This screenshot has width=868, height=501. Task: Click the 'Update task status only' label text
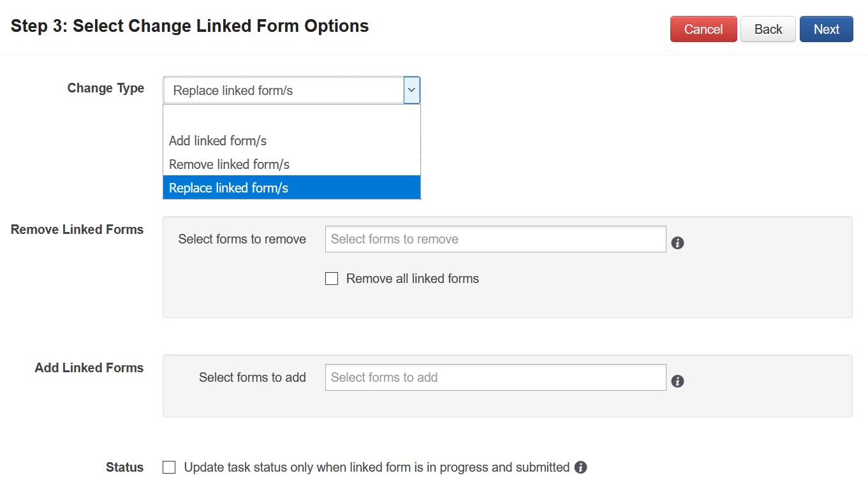(x=376, y=467)
